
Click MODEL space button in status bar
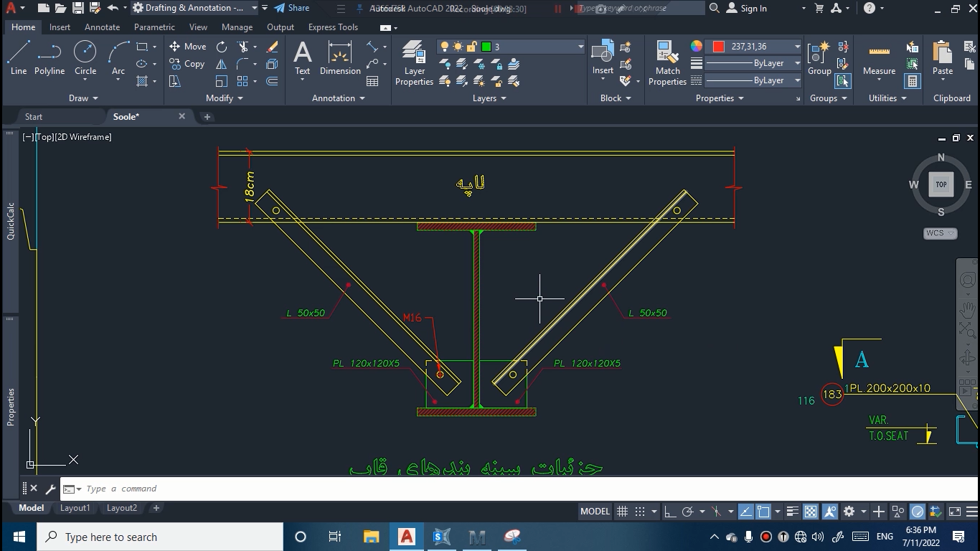click(x=595, y=512)
